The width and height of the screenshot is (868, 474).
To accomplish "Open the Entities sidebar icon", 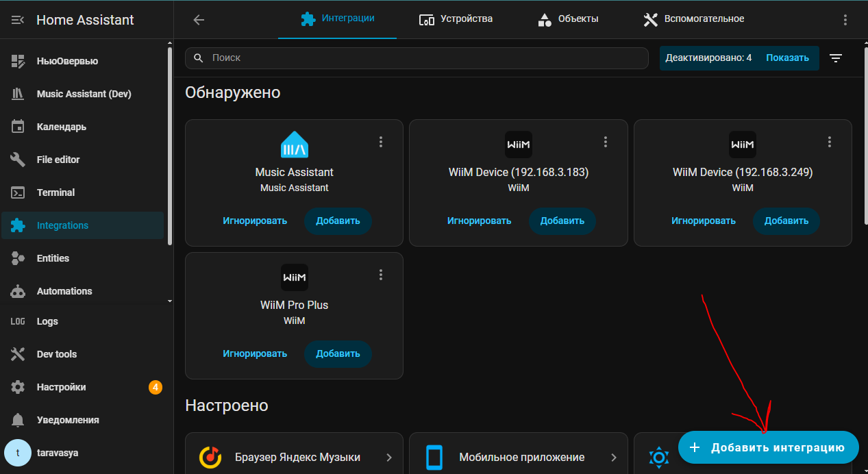I will click(x=18, y=258).
